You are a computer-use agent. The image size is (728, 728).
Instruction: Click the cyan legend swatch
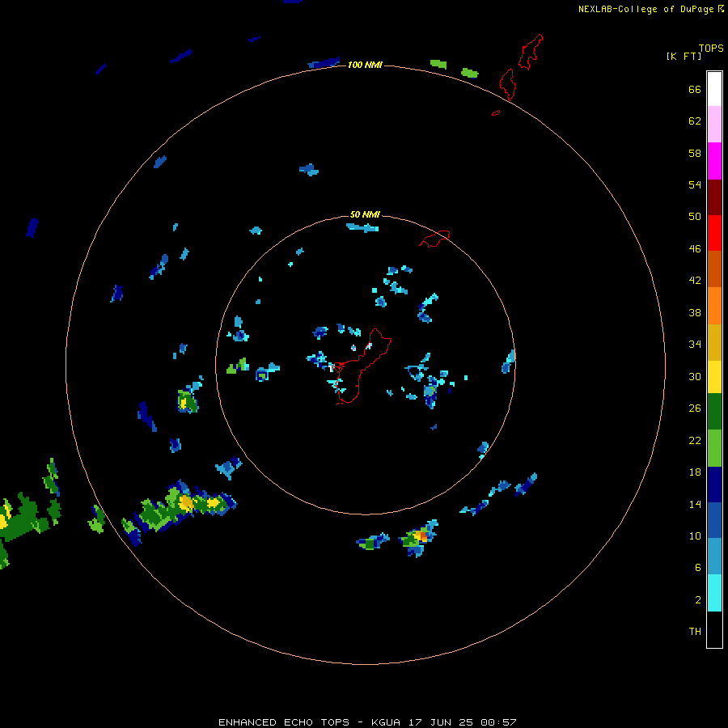(x=714, y=593)
